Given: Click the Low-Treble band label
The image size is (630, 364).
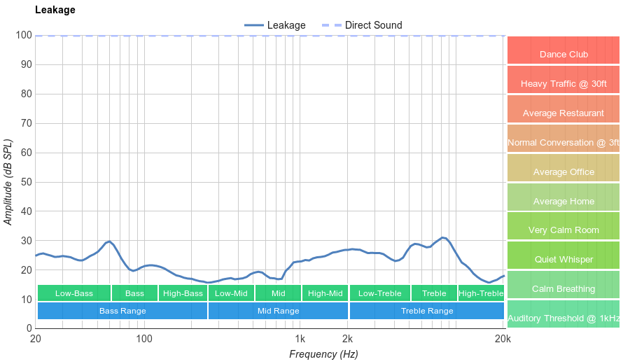Looking at the screenshot, I should point(379,293).
